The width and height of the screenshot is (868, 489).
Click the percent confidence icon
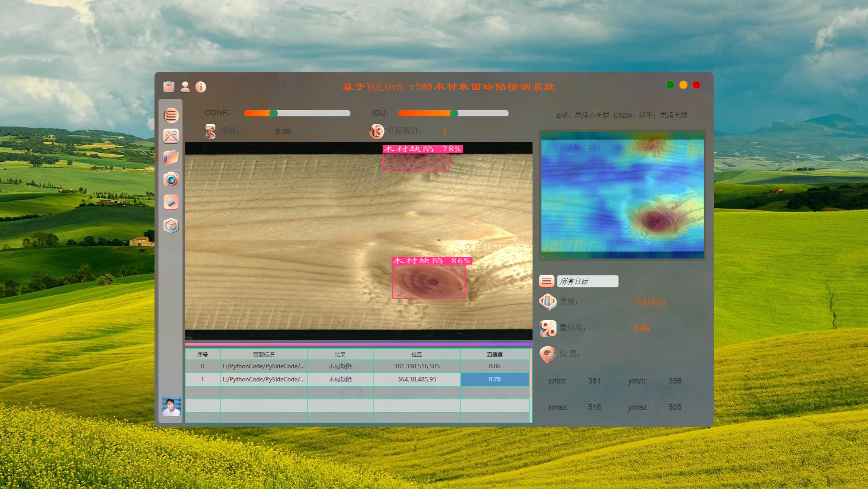(x=548, y=328)
